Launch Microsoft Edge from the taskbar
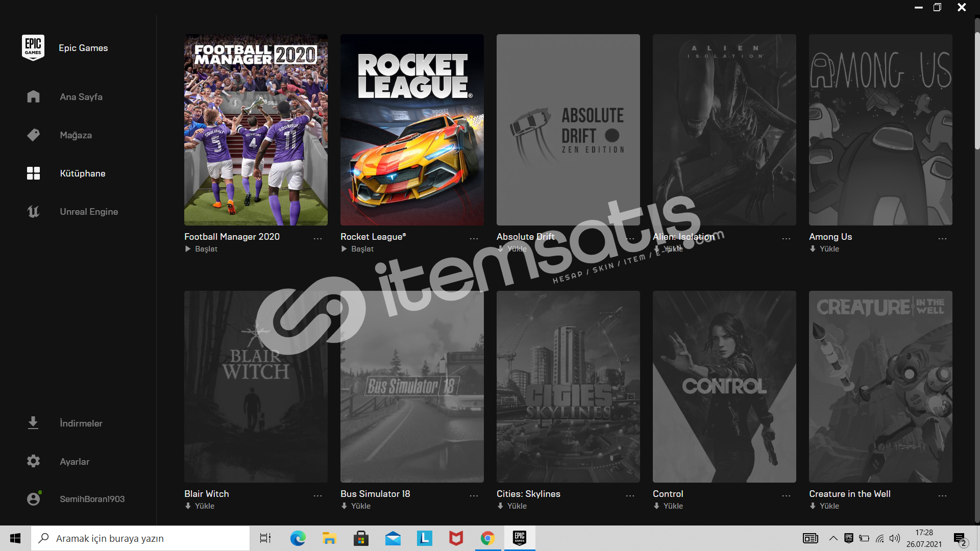 (x=298, y=538)
